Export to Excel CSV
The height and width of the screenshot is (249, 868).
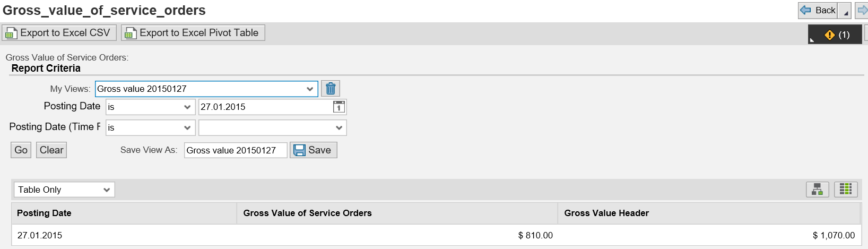pyautogui.click(x=58, y=33)
